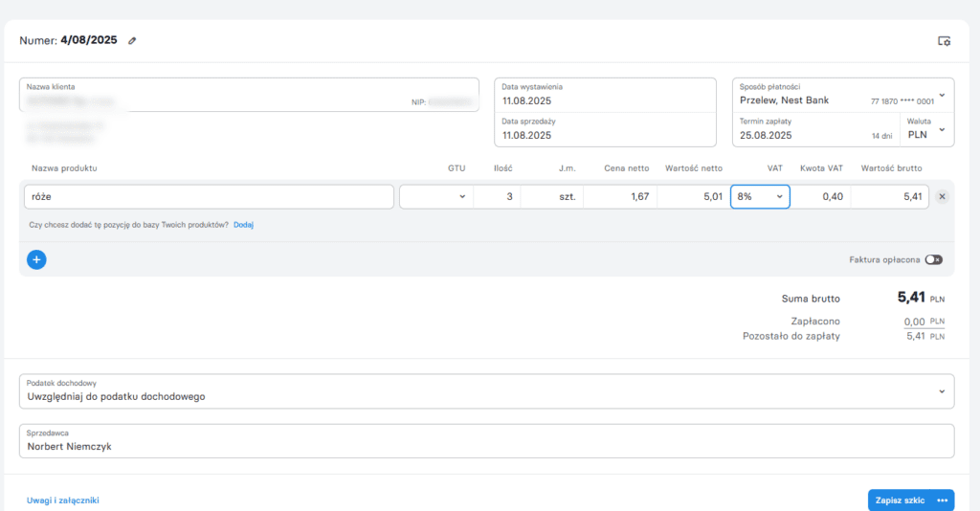980x511 pixels.
Task: Expand the Sposób płatności dropdown
Action: point(942,95)
